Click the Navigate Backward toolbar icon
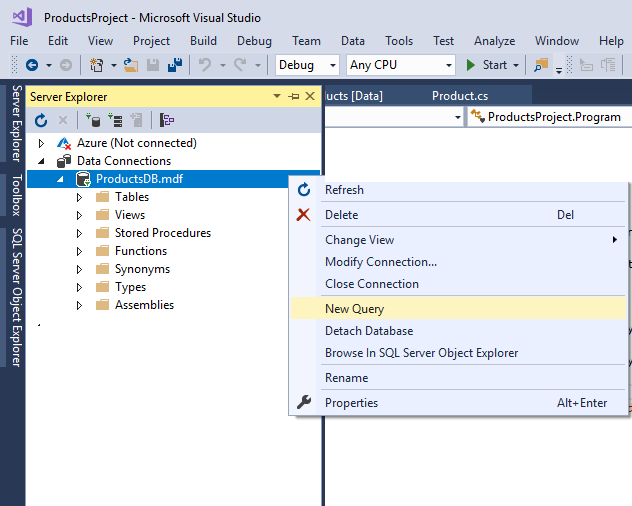Screen dimensions: 632x506 click(x=32, y=65)
